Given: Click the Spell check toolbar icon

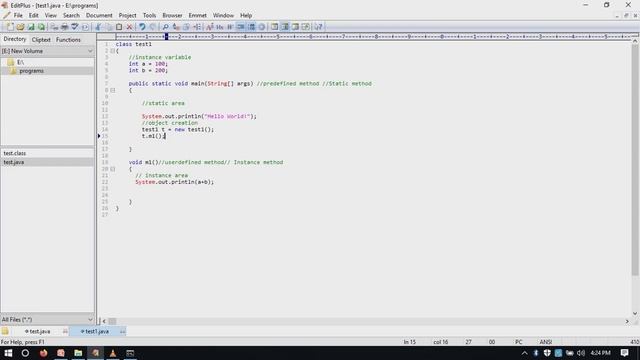Looking at the screenshot, I should point(75,27).
